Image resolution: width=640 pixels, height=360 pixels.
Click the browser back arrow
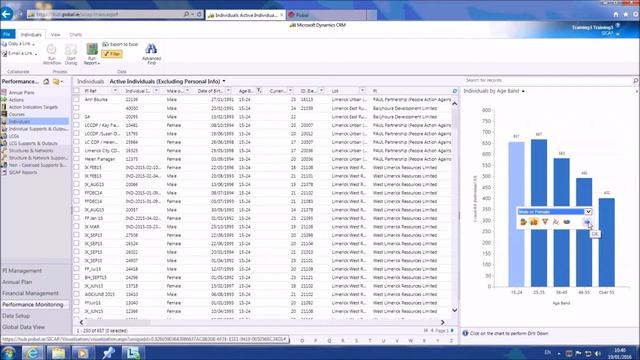(6, 14)
